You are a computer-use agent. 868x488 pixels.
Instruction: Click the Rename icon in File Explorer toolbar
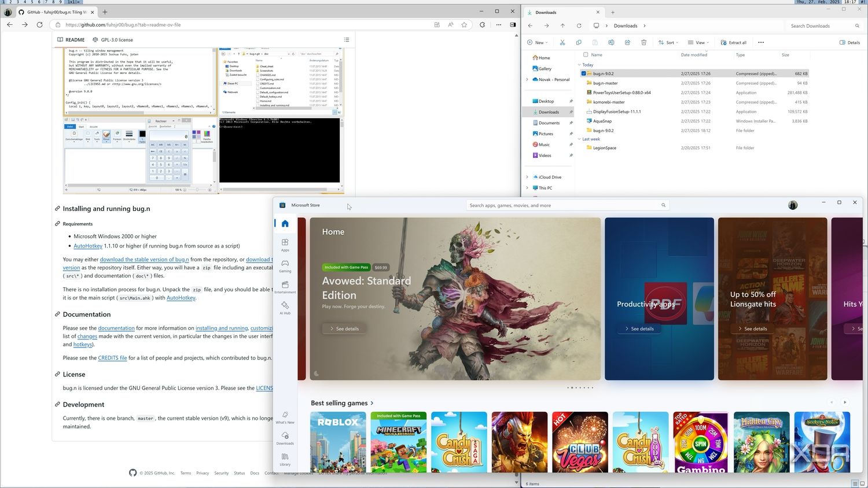(x=611, y=42)
